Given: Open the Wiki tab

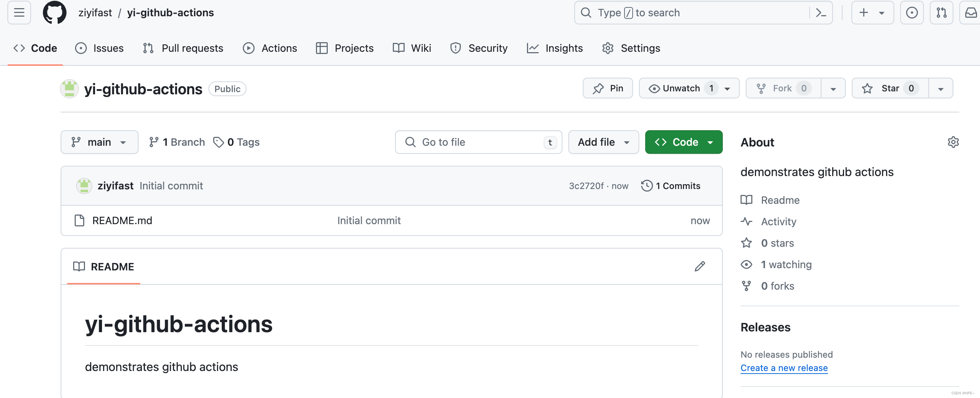Looking at the screenshot, I should click(x=412, y=48).
